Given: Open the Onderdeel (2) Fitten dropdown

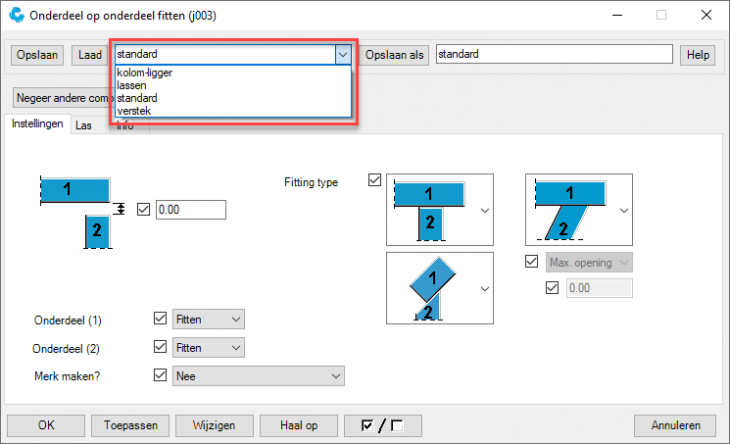Looking at the screenshot, I should (208, 347).
